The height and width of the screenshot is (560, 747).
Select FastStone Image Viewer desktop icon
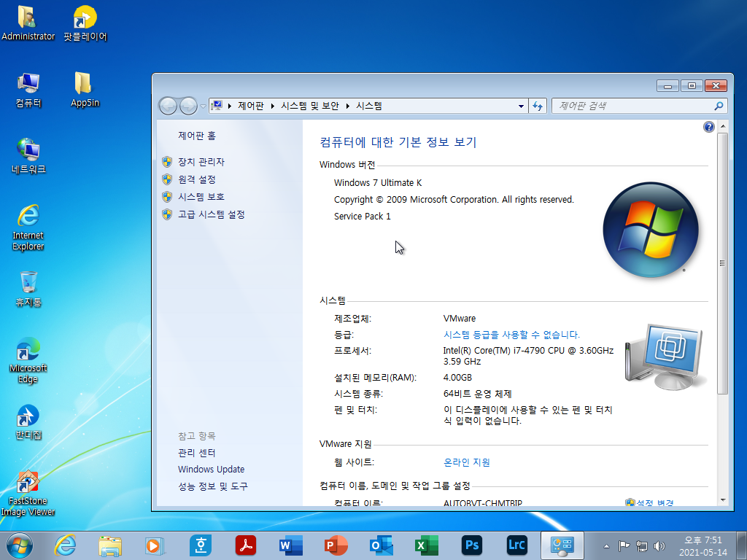click(28, 494)
